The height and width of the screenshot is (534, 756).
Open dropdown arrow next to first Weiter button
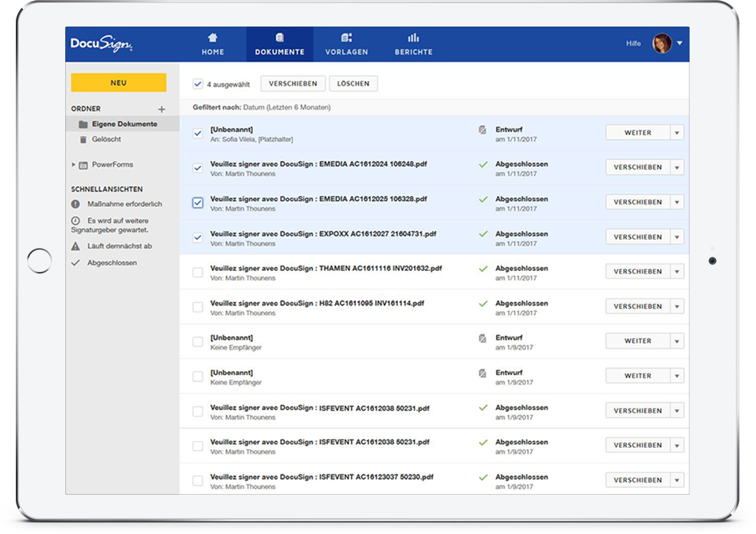(677, 133)
